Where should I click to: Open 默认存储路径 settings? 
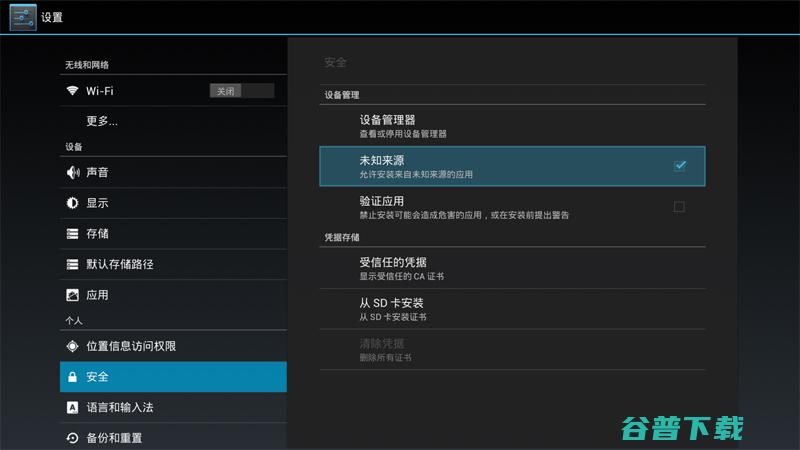[x=173, y=264]
